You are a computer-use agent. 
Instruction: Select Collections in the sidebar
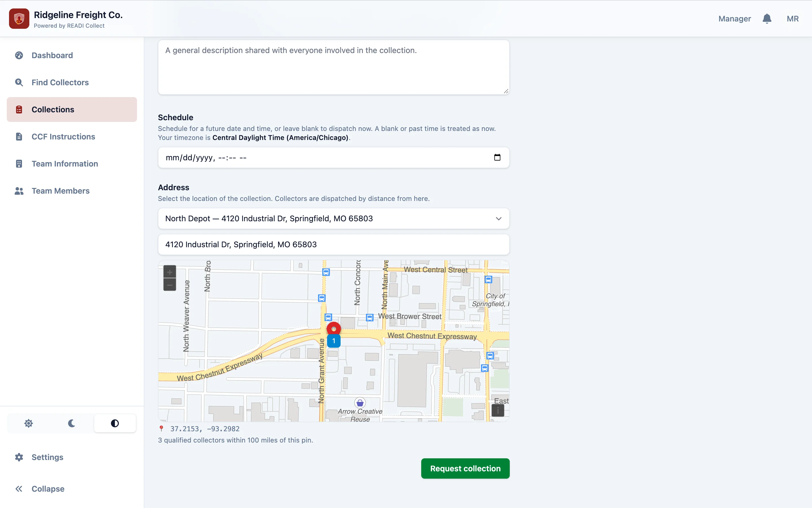coord(72,110)
